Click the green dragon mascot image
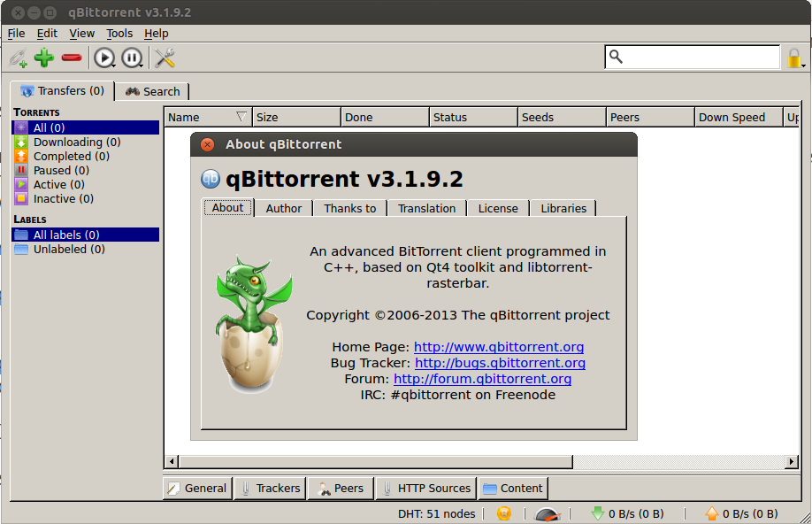 [x=253, y=324]
